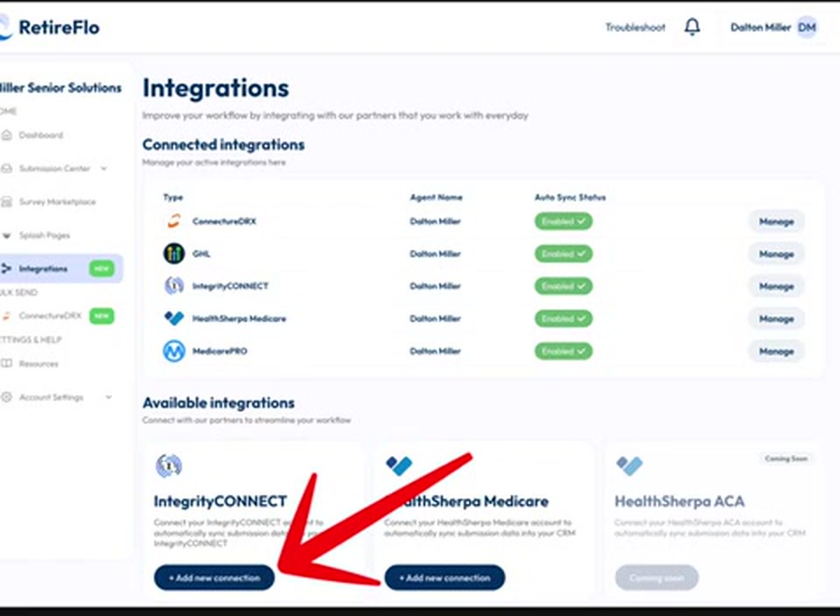
Task: Click the Available integrations heading
Action: click(x=219, y=402)
